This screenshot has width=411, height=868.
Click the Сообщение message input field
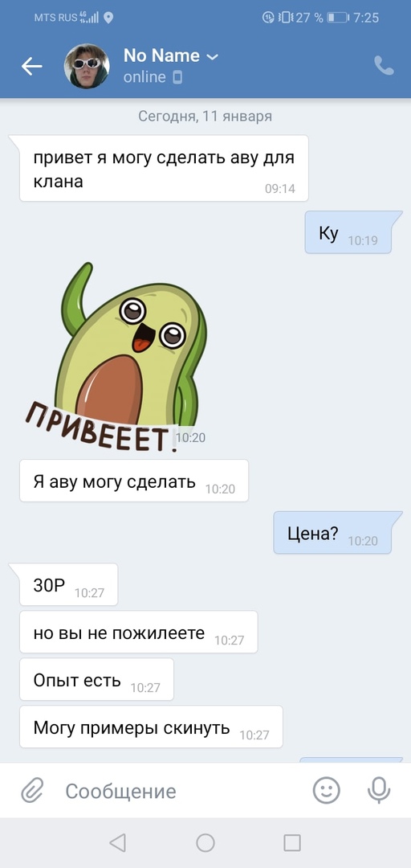[x=182, y=791]
